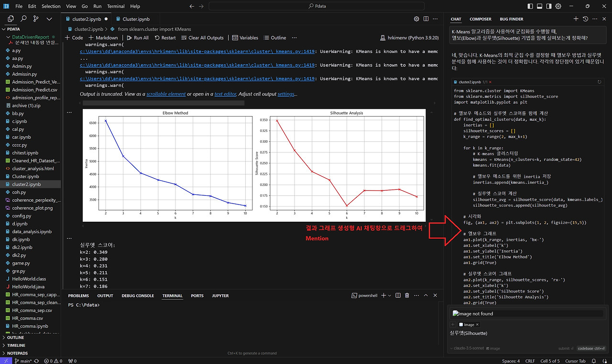Kill the terminal with trash icon
This screenshot has height=364, width=612.
tap(407, 296)
